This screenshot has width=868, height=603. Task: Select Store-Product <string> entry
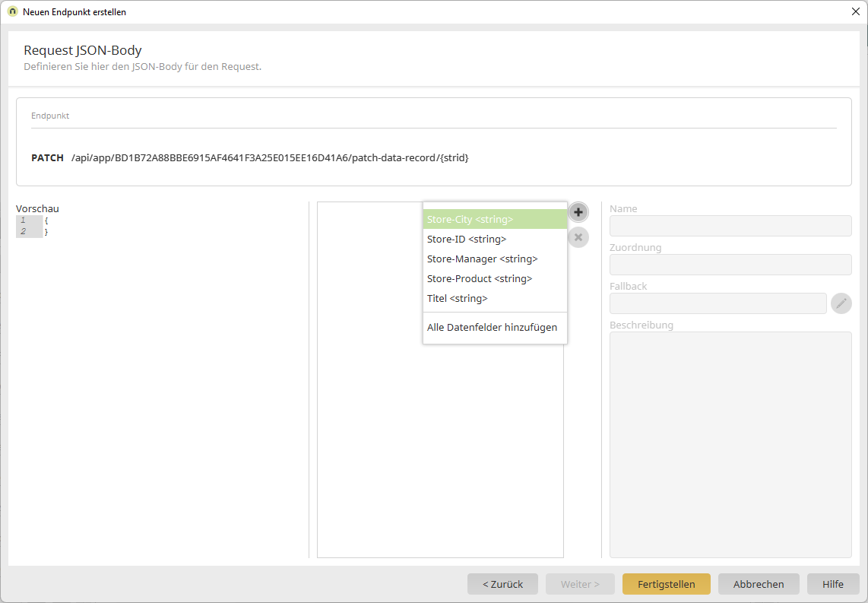(495, 278)
